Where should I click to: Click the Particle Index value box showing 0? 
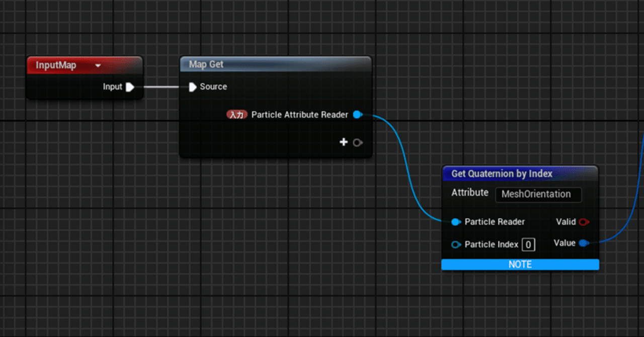tap(528, 244)
